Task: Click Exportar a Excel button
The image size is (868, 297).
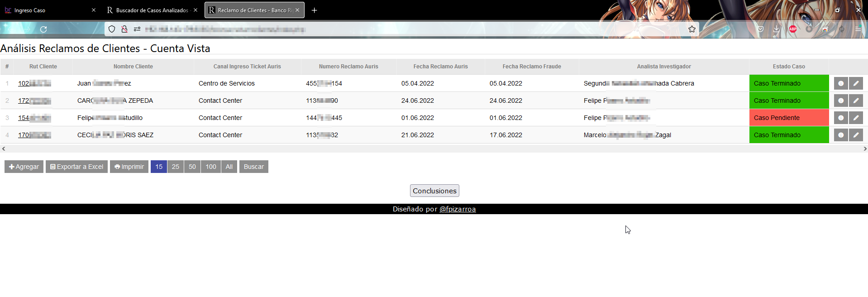Action: point(76,167)
